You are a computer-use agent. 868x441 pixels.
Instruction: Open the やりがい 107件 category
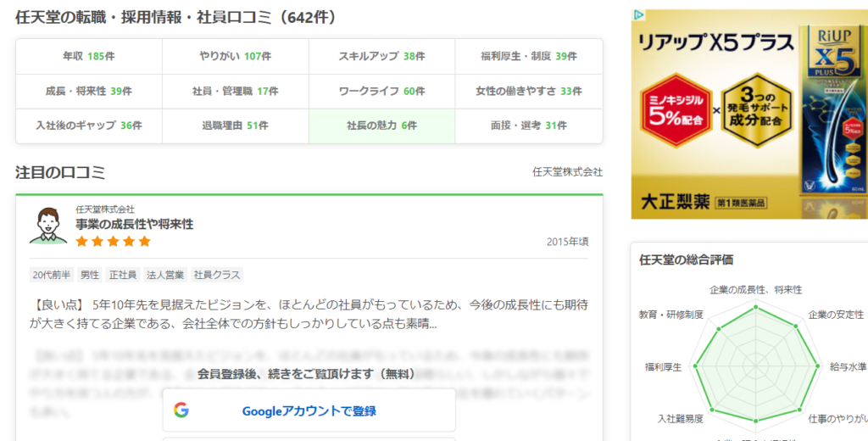[x=236, y=56]
